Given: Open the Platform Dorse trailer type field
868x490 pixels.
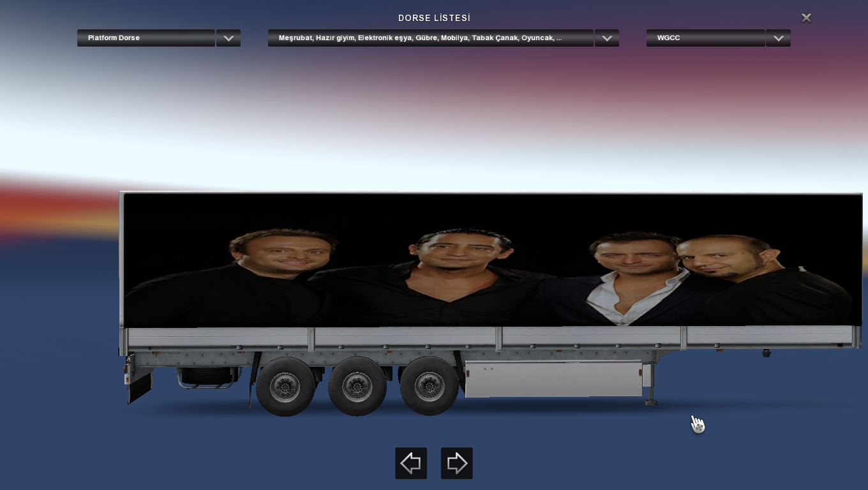Looking at the screenshot, I should click(146, 38).
